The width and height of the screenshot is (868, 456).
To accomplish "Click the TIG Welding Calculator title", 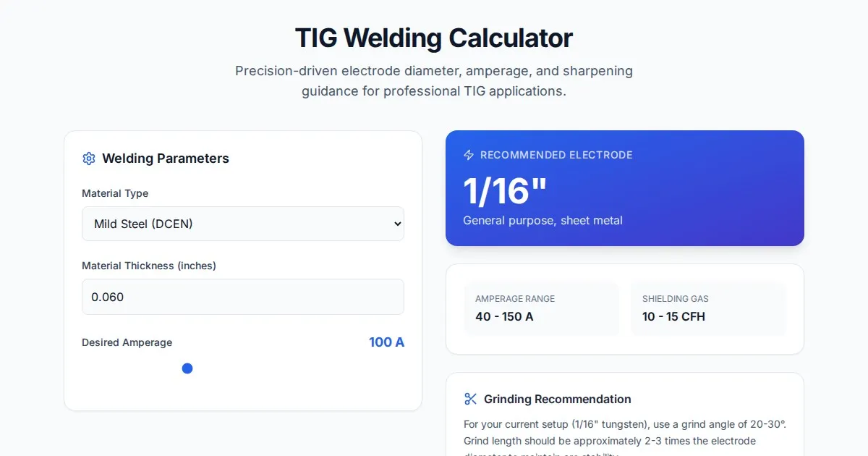I will pyautogui.click(x=434, y=38).
